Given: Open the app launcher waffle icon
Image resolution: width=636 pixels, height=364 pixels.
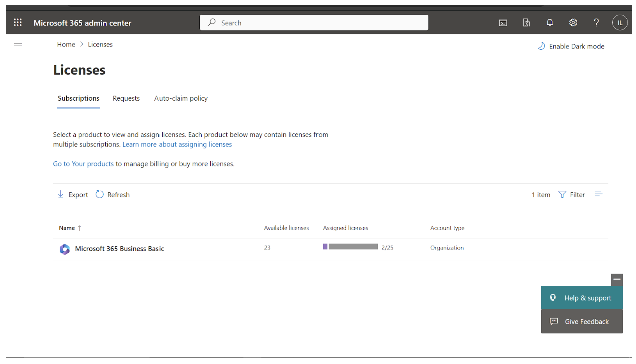Looking at the screenshot, I should point(18,23).
